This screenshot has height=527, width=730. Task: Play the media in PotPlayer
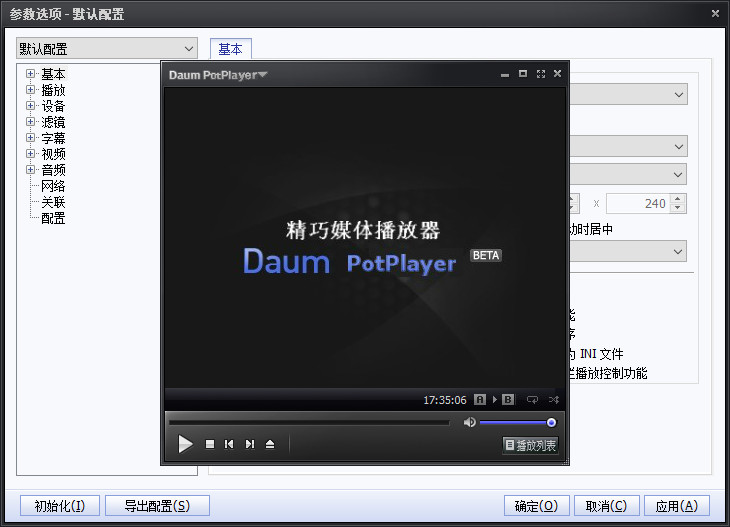[x=185, y=444]
